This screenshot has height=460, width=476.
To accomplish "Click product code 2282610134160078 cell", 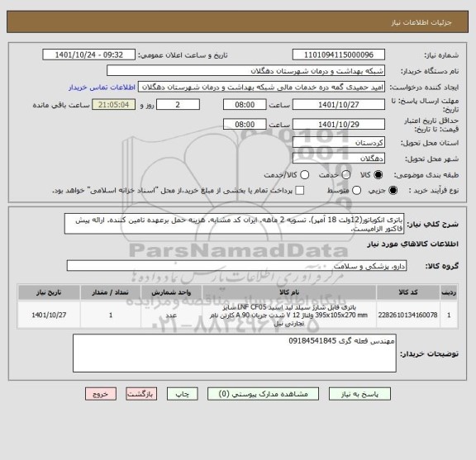I will 408,315.
